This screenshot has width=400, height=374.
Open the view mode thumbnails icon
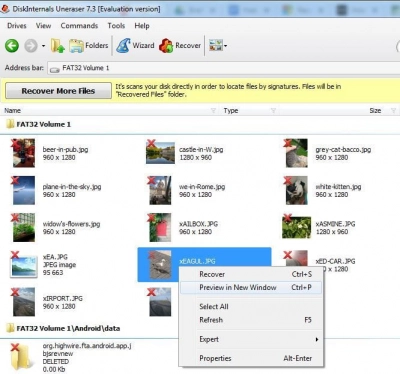[215, 45]
